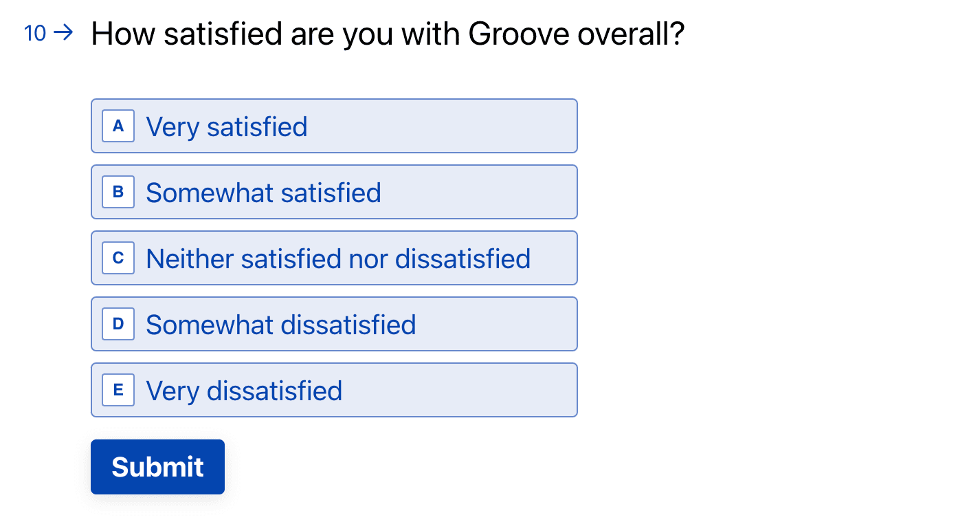Select the Neither satisfied nor dissatisfied option
The width and height of the screenshot is (980, 524).
pos(334,258)
